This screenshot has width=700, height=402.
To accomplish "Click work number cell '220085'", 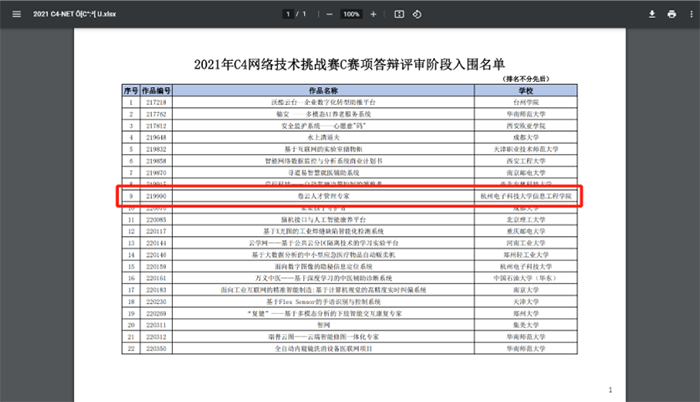I will (156, 220).
